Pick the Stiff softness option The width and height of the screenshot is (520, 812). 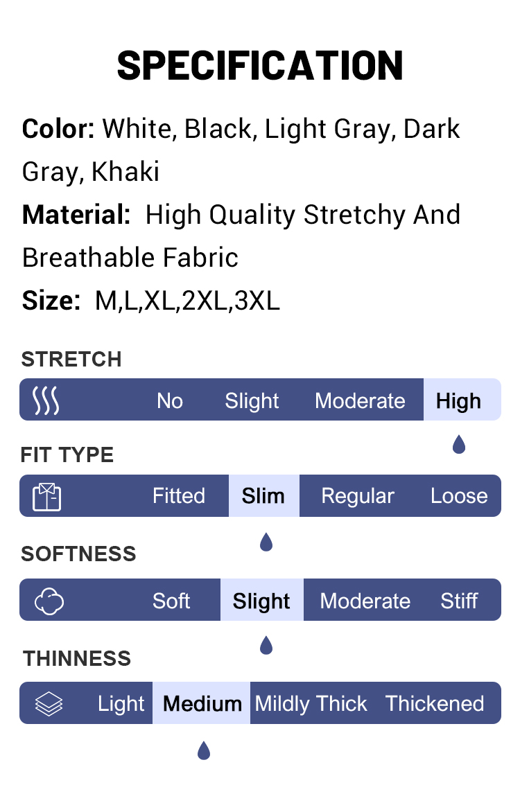(459, 600)
